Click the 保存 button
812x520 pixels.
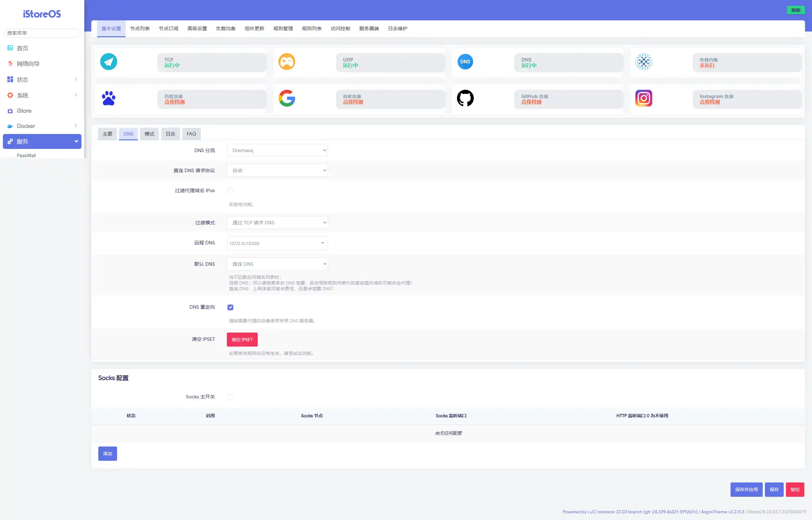(x=774, y=490)
